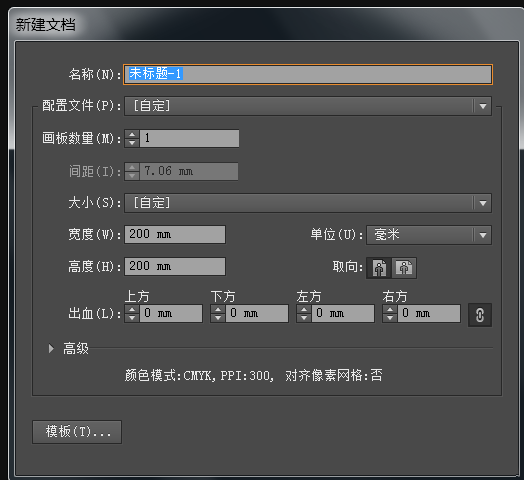Image resolution: width=524 pixels, height=480 pixels.
Task: Click the 左方 left bleed field
Action: point(343,314)
